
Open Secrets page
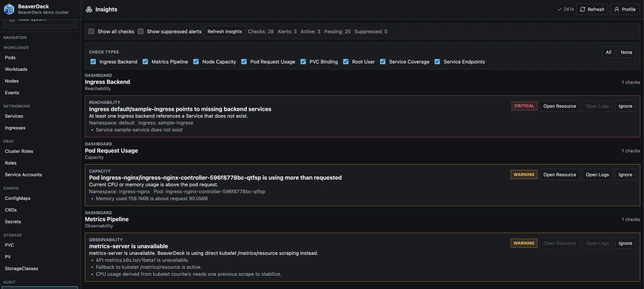13,222
